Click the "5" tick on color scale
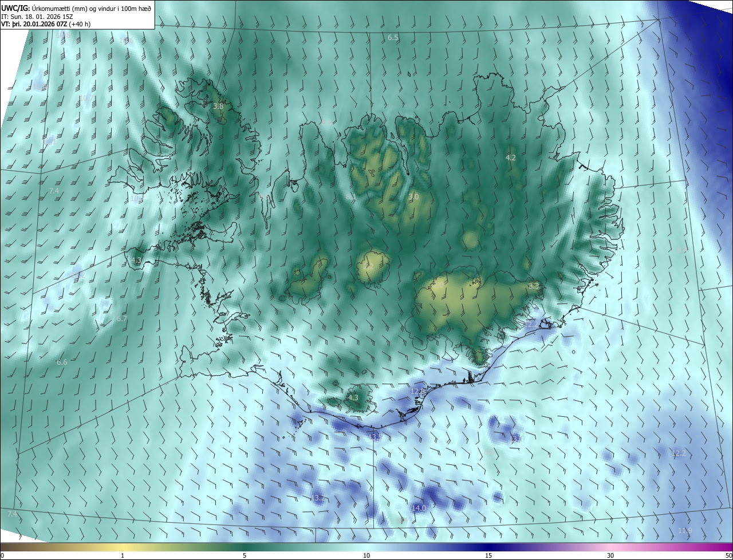This screenshot has height=560, width=733. point(245,556)
